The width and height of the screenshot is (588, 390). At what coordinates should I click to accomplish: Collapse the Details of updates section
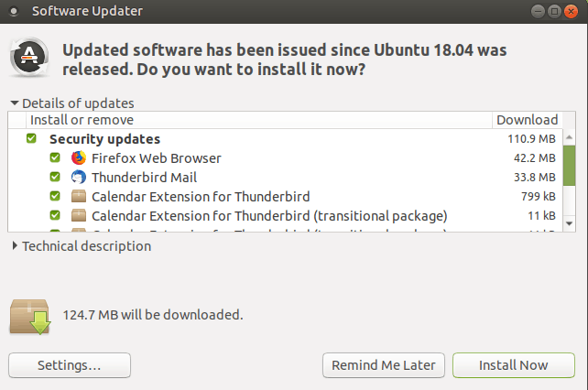(x=15, y=103)
